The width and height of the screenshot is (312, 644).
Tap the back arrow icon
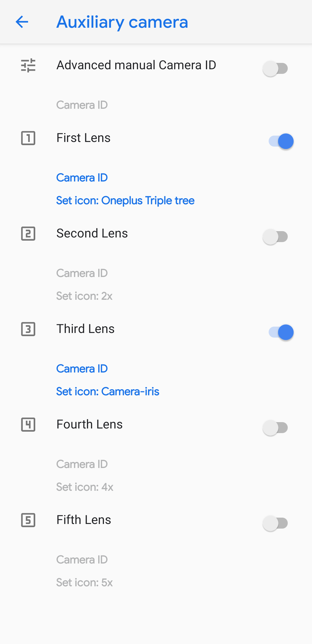tap(22, 22)
